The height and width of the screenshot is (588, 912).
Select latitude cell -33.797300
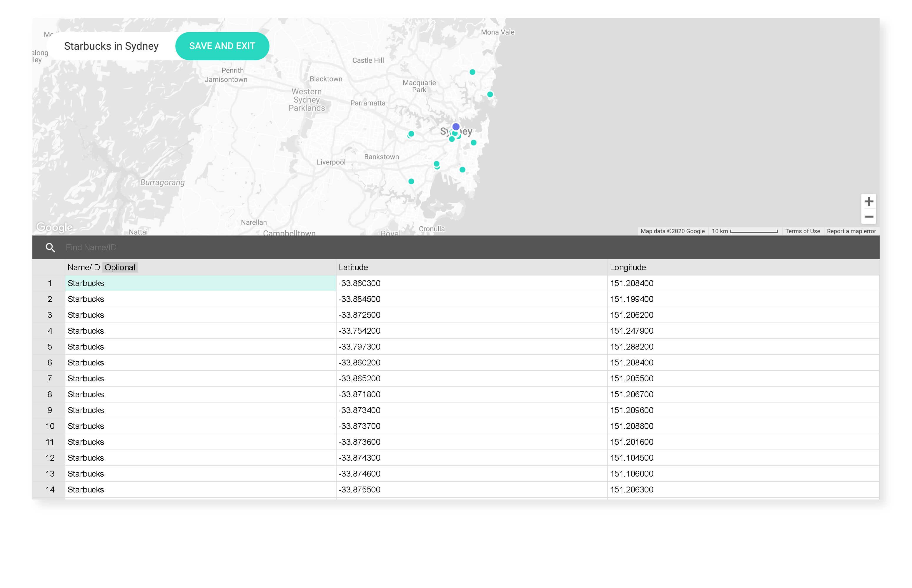(x=472, y=347)
